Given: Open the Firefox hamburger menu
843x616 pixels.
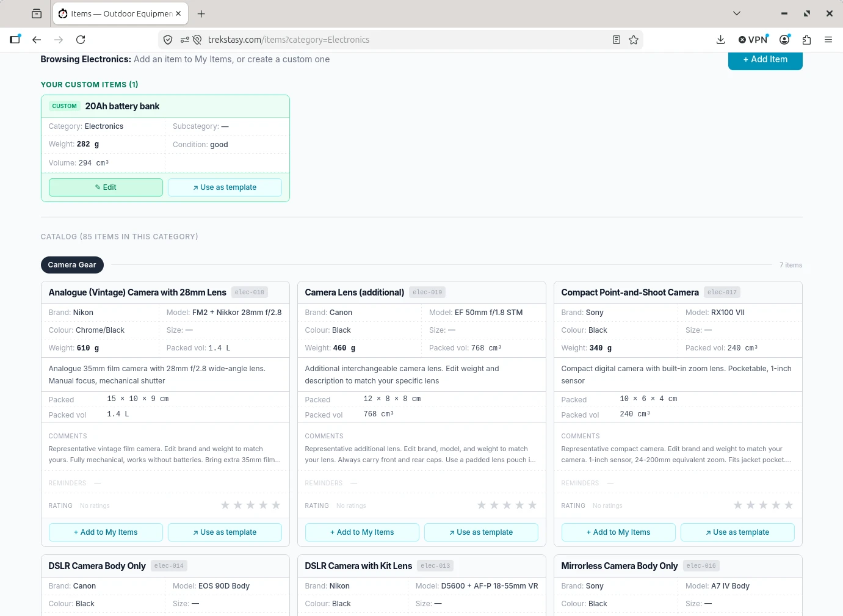Looking at the screenshot, I should pos(828,40).
